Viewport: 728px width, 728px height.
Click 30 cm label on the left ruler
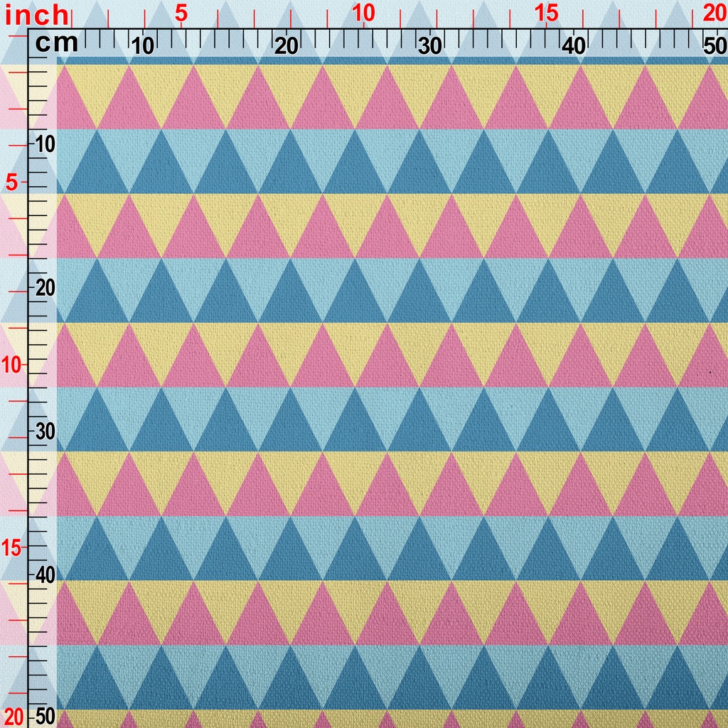pyautogui.click(x=45, y=432)
